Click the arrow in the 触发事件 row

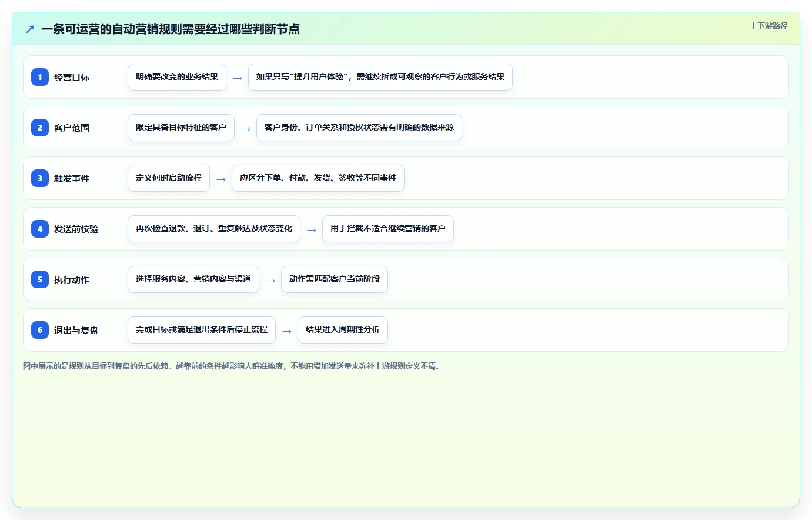coord(221,179)
